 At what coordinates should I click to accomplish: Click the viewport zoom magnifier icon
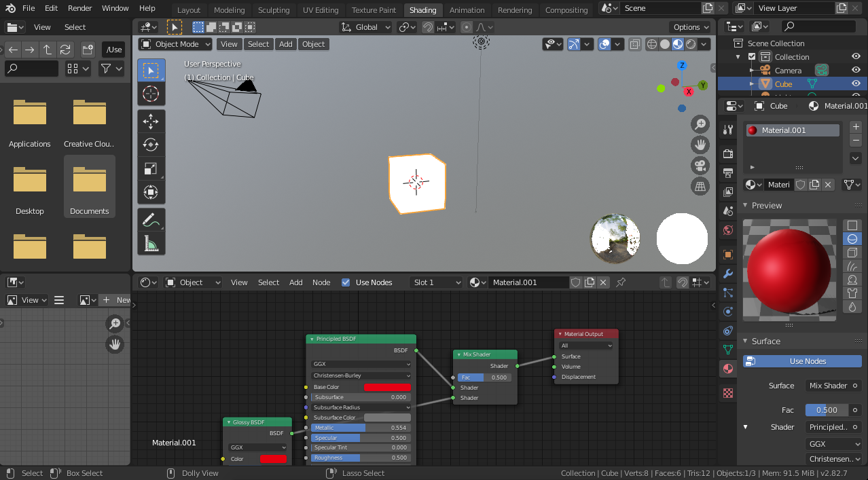tap(700, 124)
